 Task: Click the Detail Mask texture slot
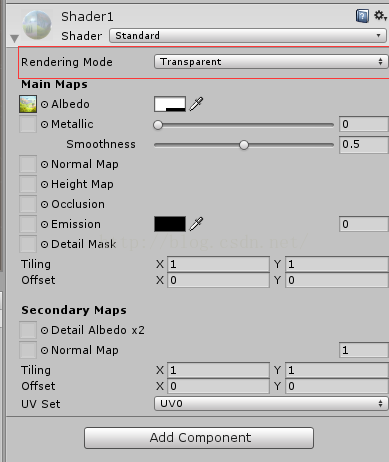click(x=28, y=244)
